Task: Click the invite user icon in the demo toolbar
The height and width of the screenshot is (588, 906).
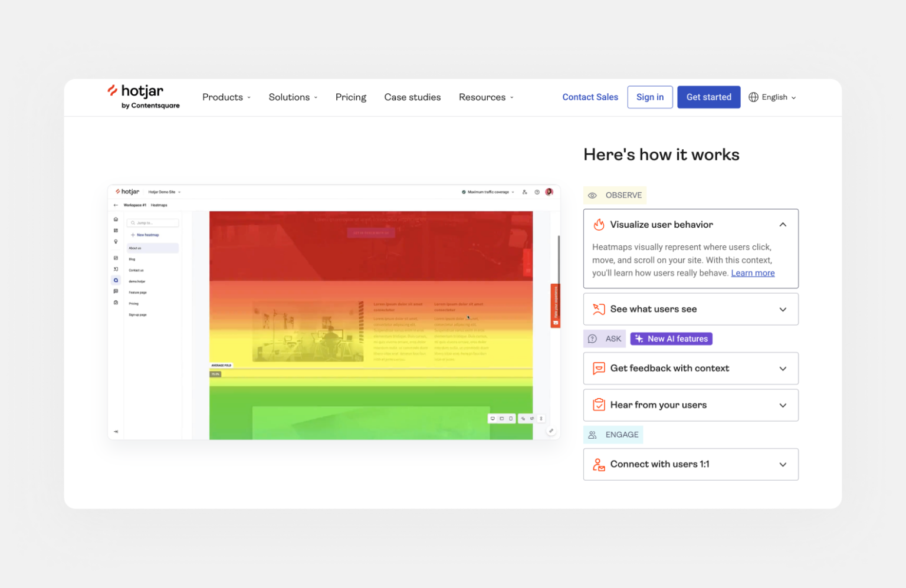Action: [524, 192]
